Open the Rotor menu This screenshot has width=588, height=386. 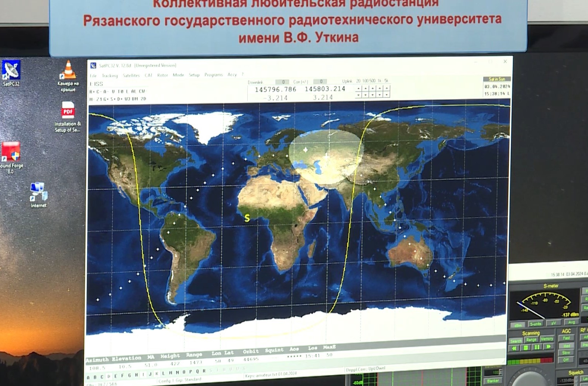(162, 75)
